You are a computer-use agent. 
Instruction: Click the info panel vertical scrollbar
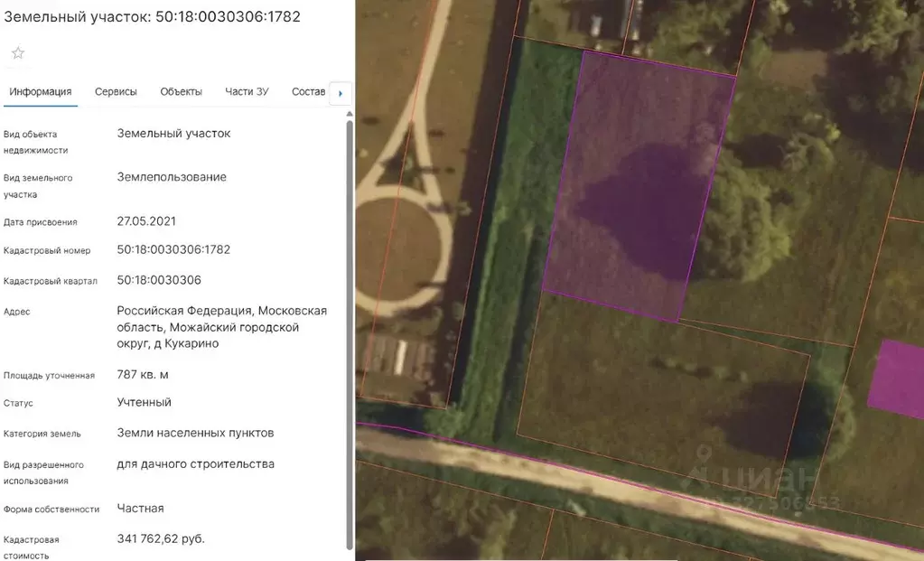(x=350, y=334)
